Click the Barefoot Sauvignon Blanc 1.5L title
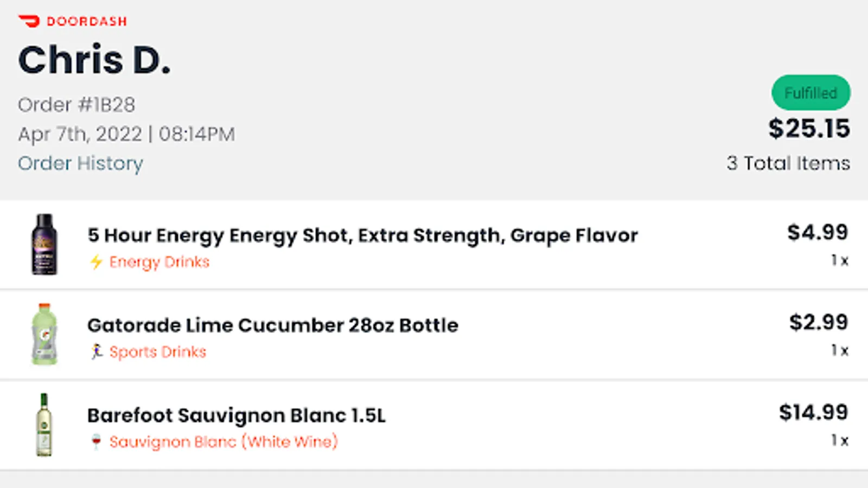868x488 pixels. [237, 415]
